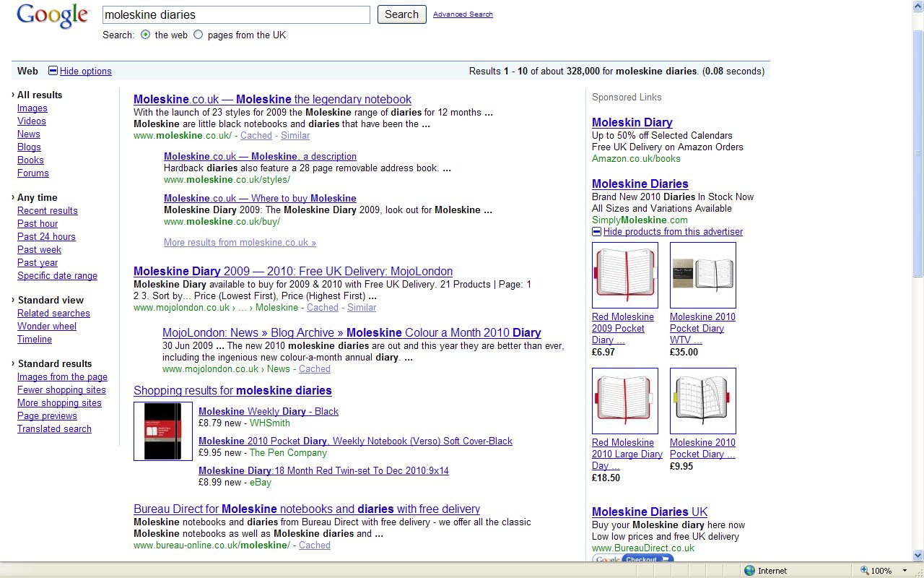The image size is (924, 578).
Task: Open 'Moleskine Diary:18 Month Red Twin-set' eBay link
Action: (x=323, y=471)
